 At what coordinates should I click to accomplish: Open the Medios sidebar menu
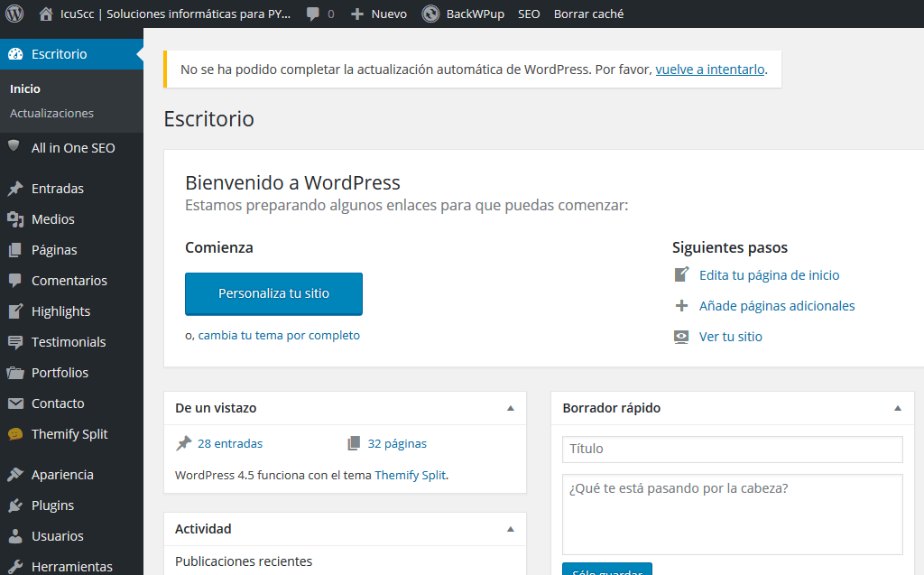(72, 219)
